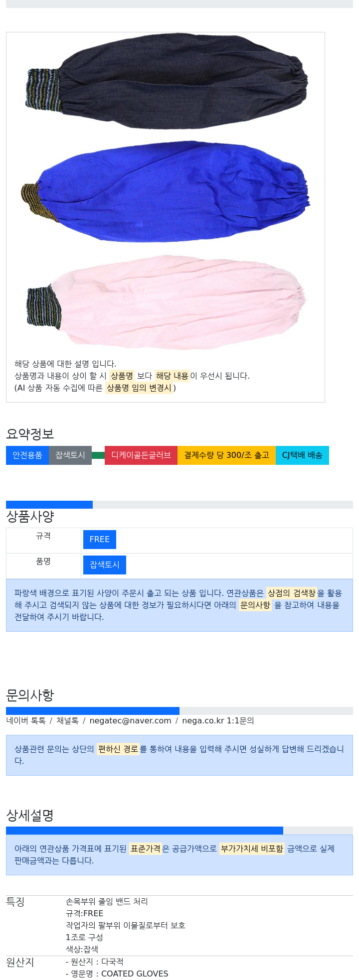Click the negatec@naver.com email address
This screenshot has height=980, width=359.
click(131, 720)
